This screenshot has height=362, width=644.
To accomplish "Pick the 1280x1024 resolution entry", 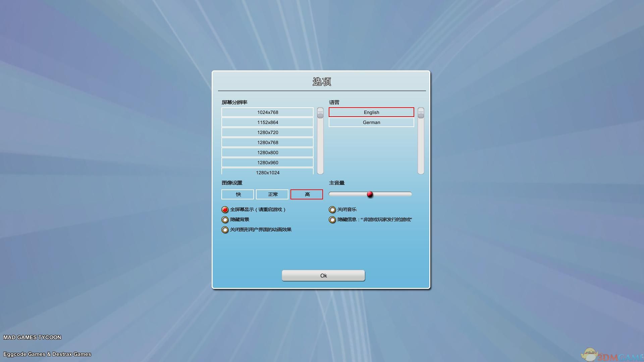I will pyautogui.click(x=267, y=172).
